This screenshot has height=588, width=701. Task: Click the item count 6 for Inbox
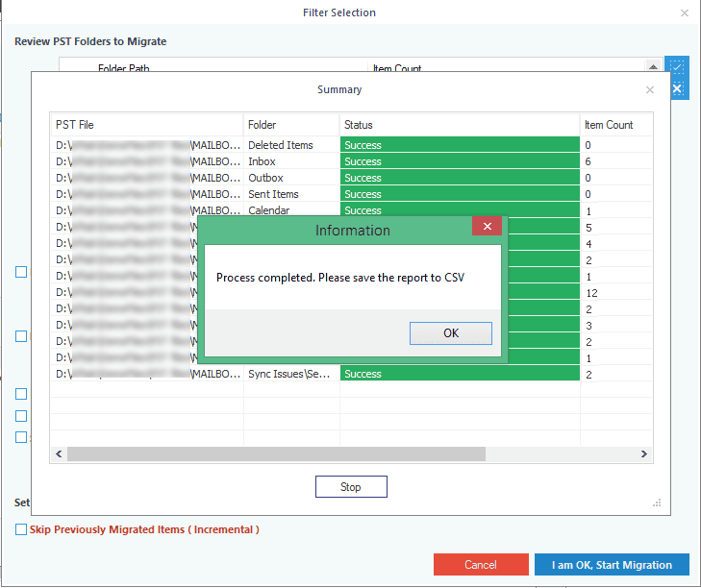tap(588, 161)
